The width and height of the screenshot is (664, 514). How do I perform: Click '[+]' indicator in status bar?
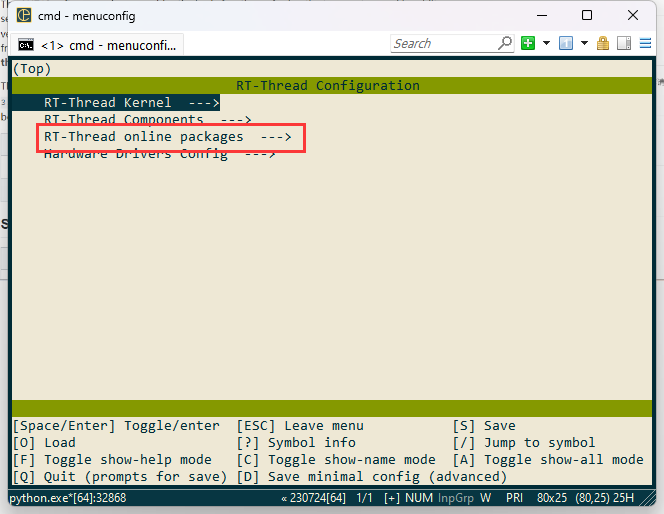(x=392, y=498)
